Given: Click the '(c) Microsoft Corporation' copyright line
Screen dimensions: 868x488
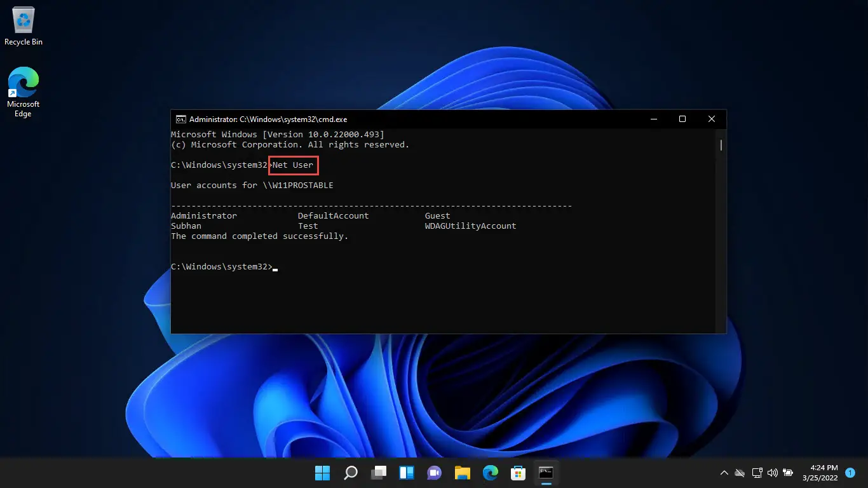Looking at the screenshot, I should pos(290,145).
